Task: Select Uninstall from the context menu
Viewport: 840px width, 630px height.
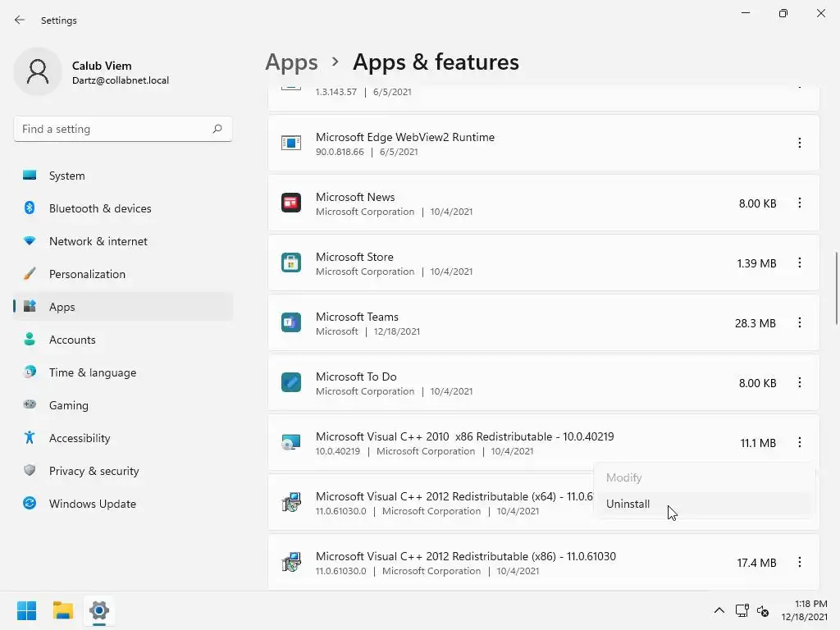Action: point(628,504)
